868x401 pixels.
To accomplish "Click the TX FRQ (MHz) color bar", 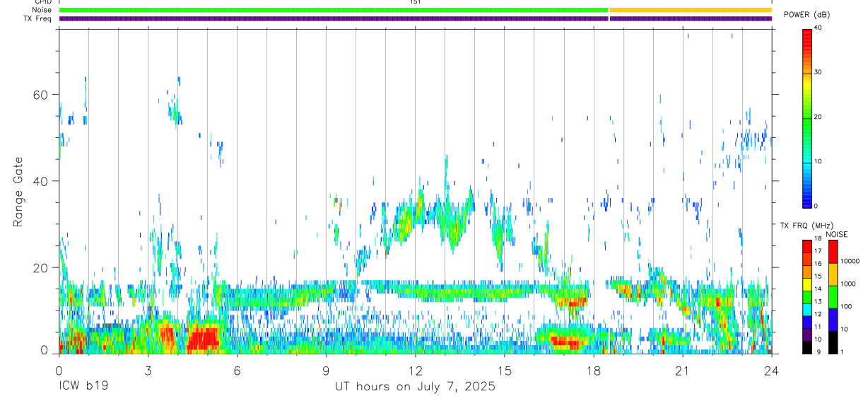I will [807, 297].
